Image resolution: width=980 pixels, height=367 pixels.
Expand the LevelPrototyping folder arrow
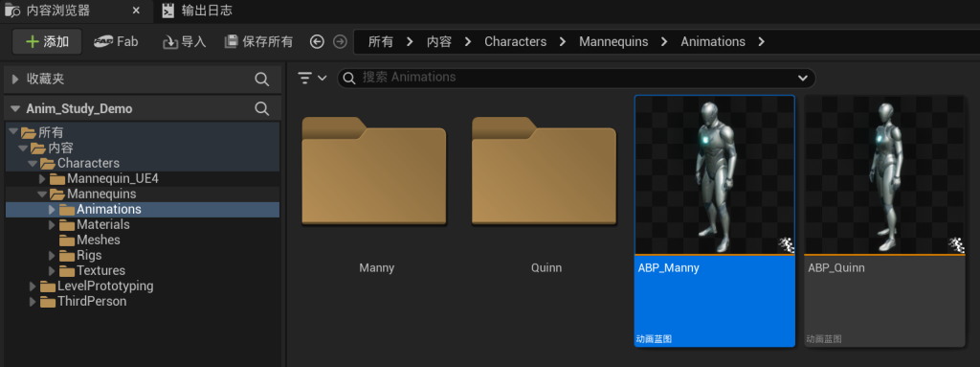[x=33, y=287]
